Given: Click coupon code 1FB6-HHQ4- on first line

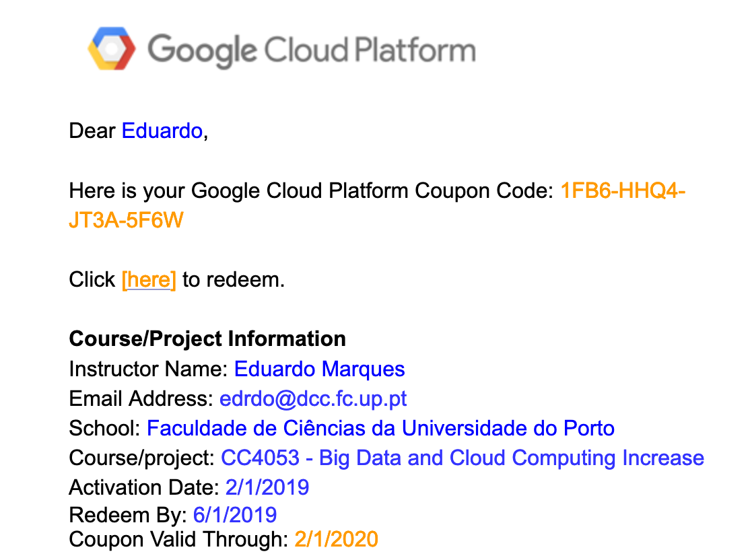Looking at the screenshot, I should [623, 190].
